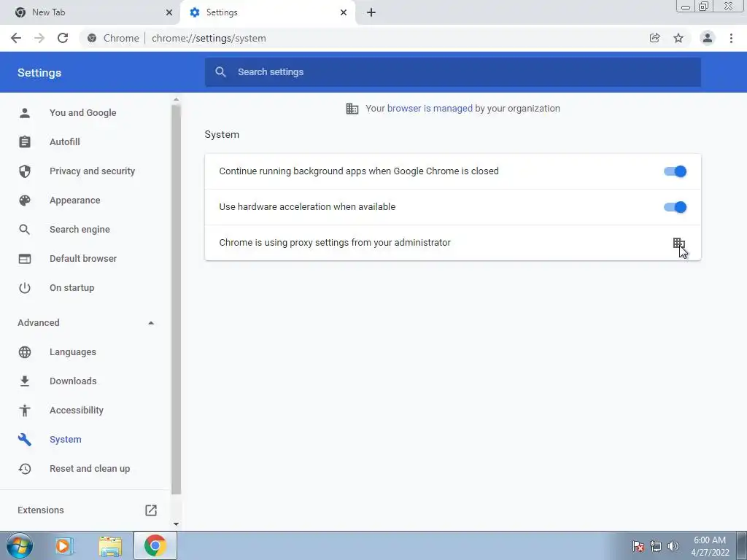Screen dimensions: 747x560
Task: Launch Windows Media Player from taskbar
Action: pos(64,545)
